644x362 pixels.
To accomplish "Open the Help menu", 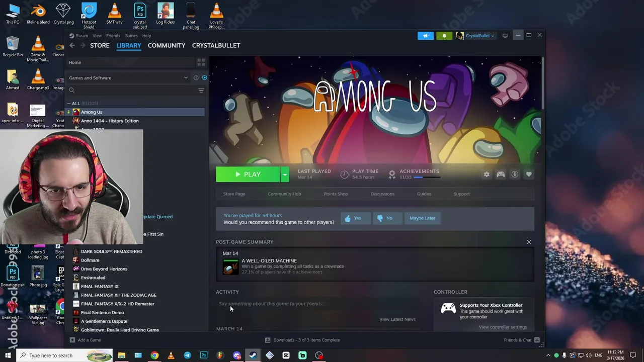I will coord(146,36).
